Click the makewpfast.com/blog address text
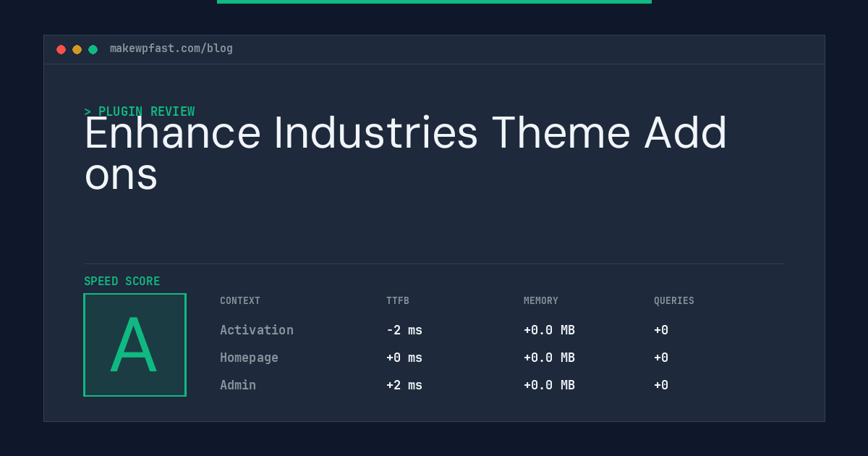Viewport: 868px width, 456px height. 171,48
